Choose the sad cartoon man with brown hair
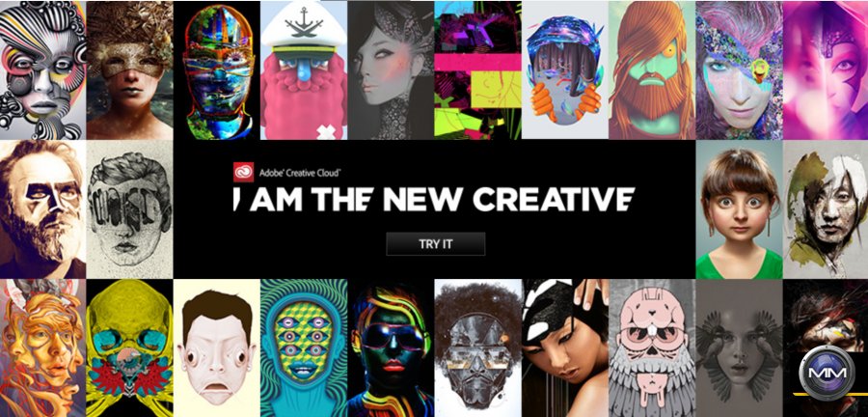The width and height of the screenshot is (868, 417). point(216,348)
